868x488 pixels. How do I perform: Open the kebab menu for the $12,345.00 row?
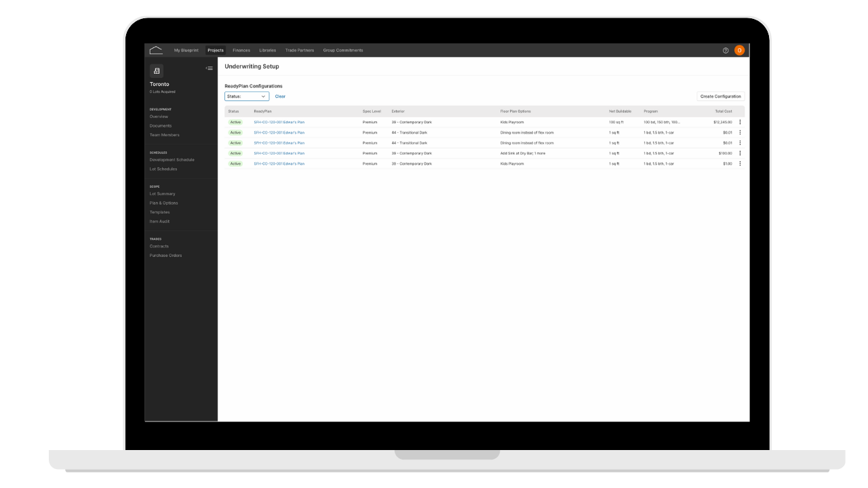[x=740, y=122]
